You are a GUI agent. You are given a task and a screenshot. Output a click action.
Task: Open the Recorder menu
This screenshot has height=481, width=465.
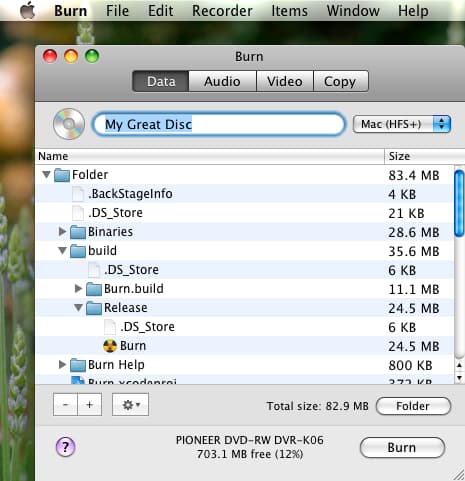coord(222,11)
